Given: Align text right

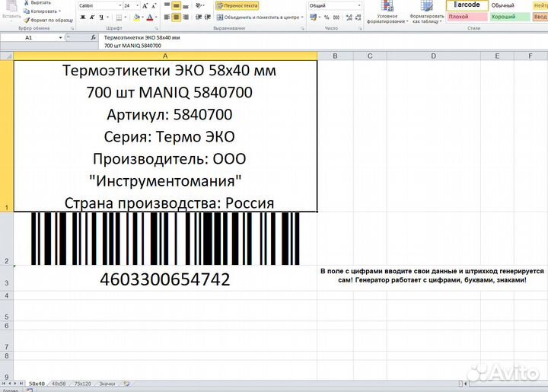Looking at the screenshot, I should point(186,17).
